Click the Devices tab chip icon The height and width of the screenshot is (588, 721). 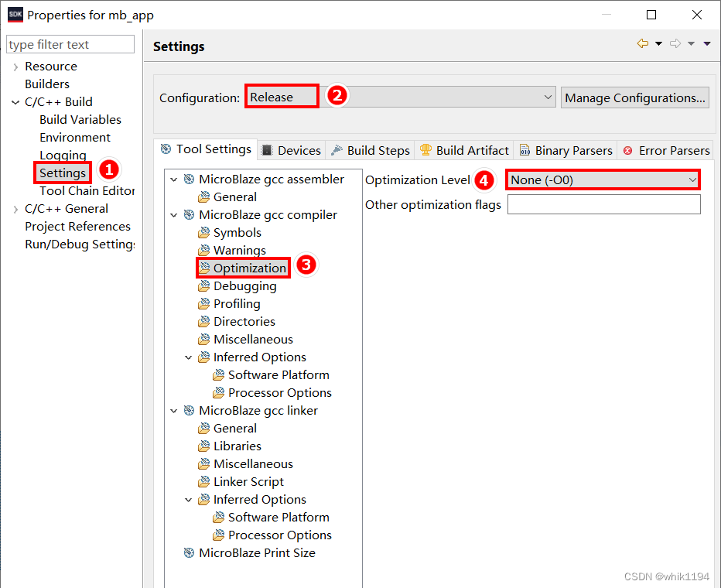pos(267,150)
